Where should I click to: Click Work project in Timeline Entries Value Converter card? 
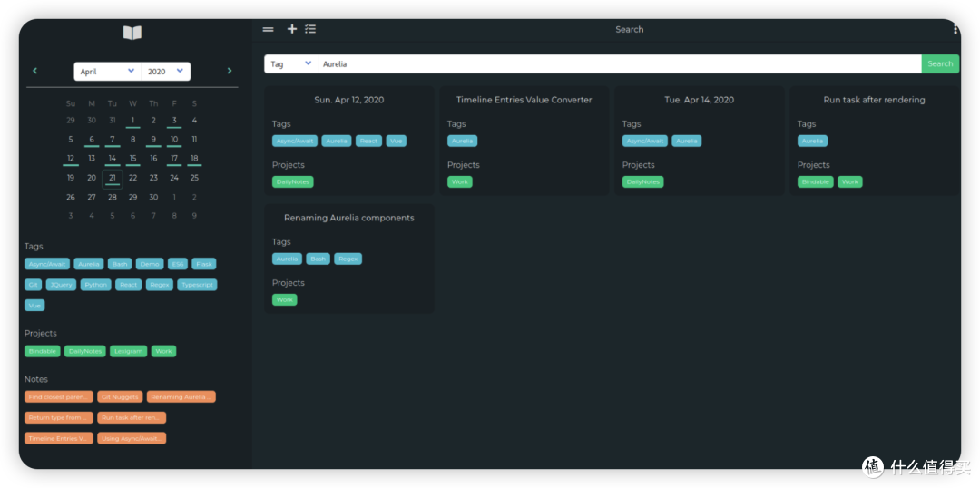coord(460,181)
